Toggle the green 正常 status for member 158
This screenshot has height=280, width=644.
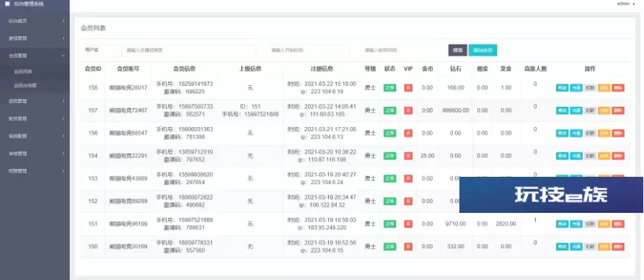(389, 88)
